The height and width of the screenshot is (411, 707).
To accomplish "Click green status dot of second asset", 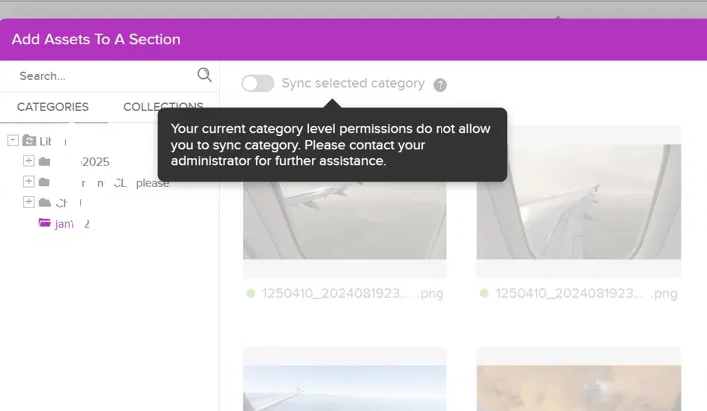I will click(484, 293).
